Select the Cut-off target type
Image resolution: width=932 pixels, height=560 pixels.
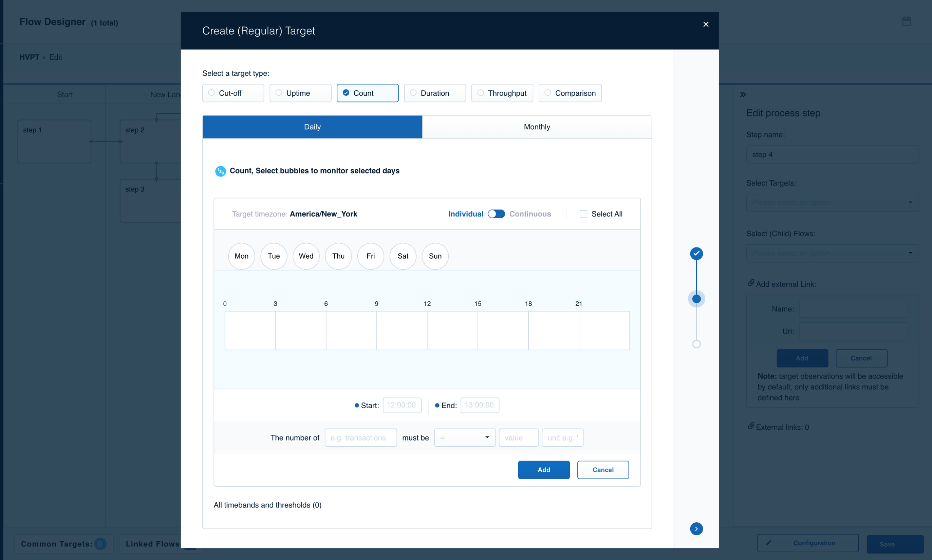pos(233,93)
